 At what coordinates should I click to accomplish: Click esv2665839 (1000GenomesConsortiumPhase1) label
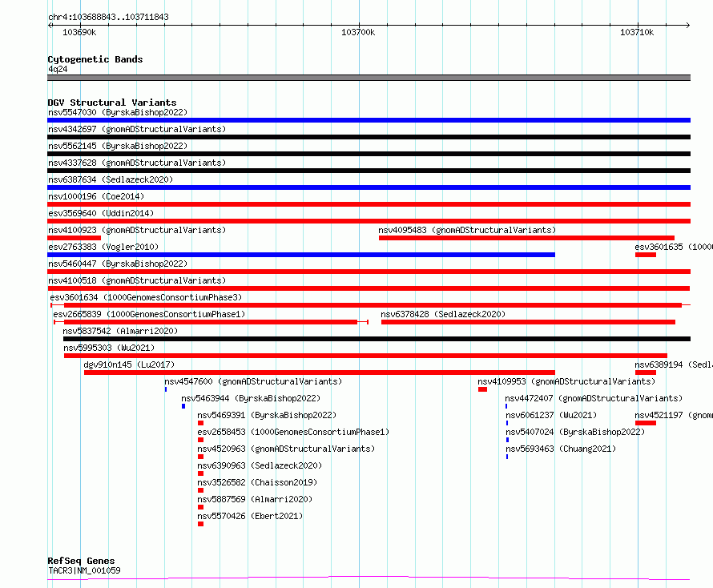[x=149, y=314]
